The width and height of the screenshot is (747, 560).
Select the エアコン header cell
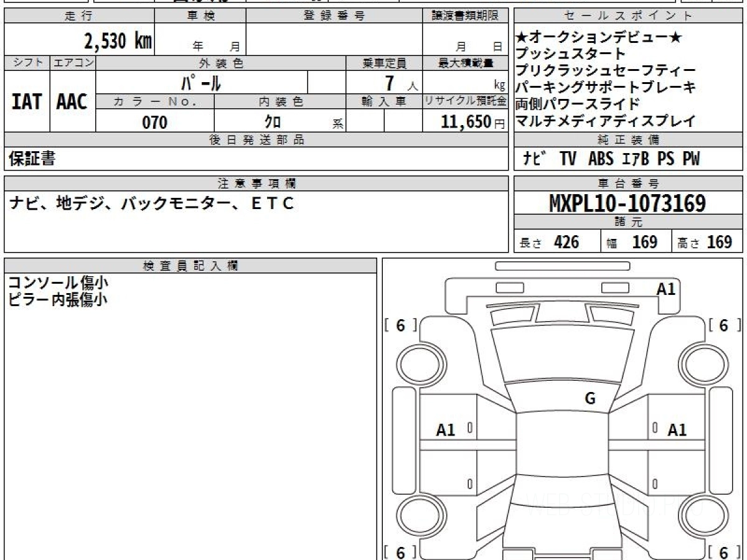73,63
